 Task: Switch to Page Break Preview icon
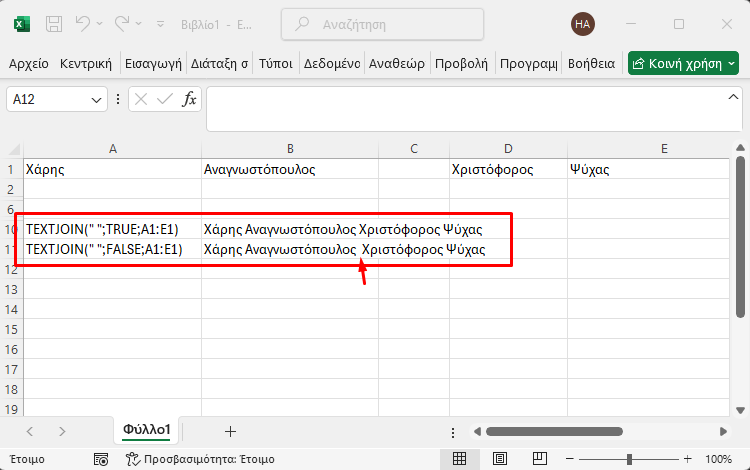tap(540, 459)
